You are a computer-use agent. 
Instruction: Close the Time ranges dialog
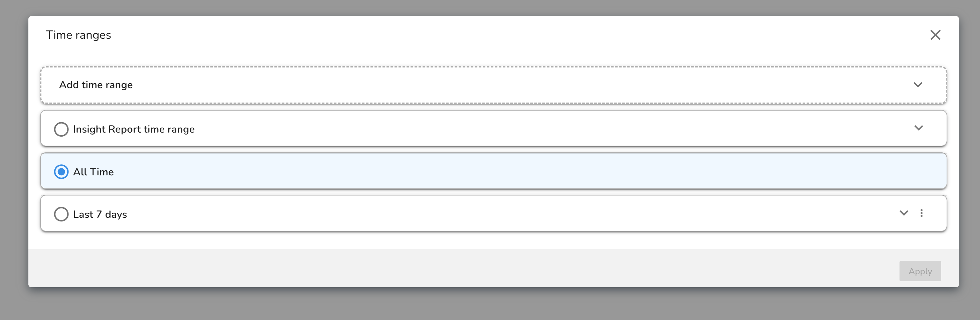pos(935,35)
